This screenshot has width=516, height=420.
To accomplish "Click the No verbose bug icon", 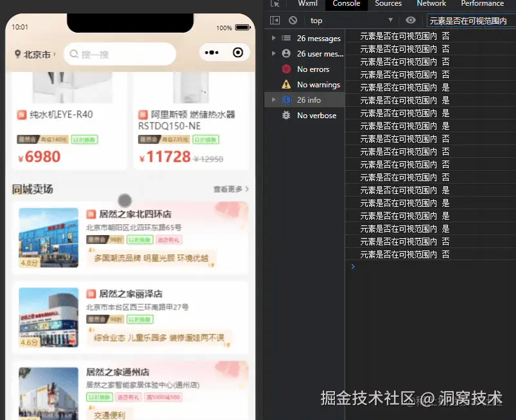I will tap(286, 116).
